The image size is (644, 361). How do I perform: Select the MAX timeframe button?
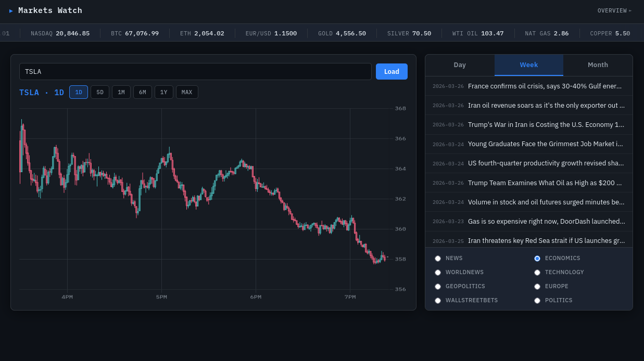pos(187,92)
